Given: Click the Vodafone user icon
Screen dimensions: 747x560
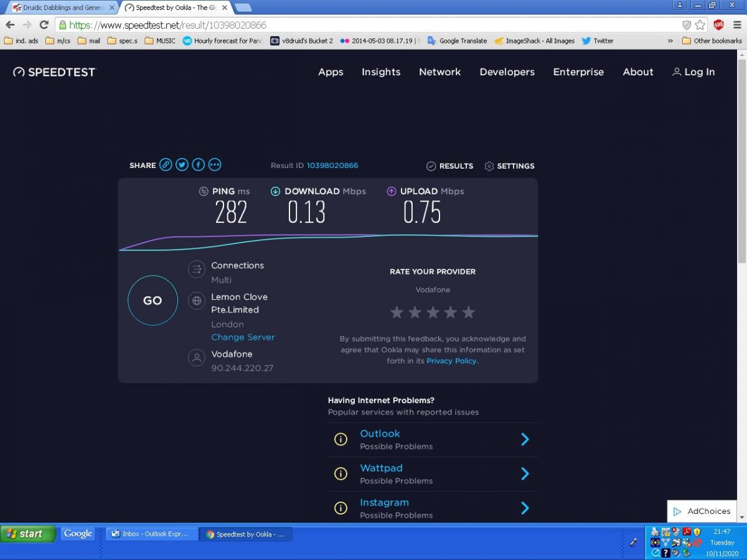Looking at the screenshot, I should tap(197, 358).
